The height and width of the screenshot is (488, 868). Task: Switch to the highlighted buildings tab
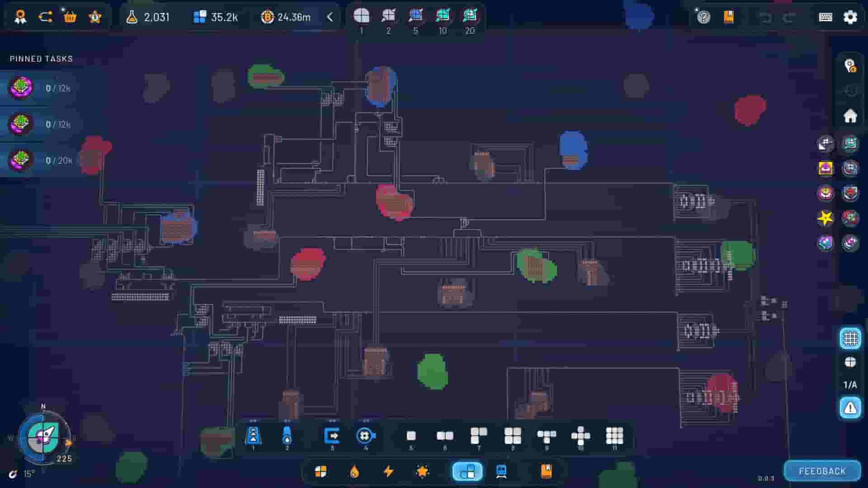tap(467, 472)
